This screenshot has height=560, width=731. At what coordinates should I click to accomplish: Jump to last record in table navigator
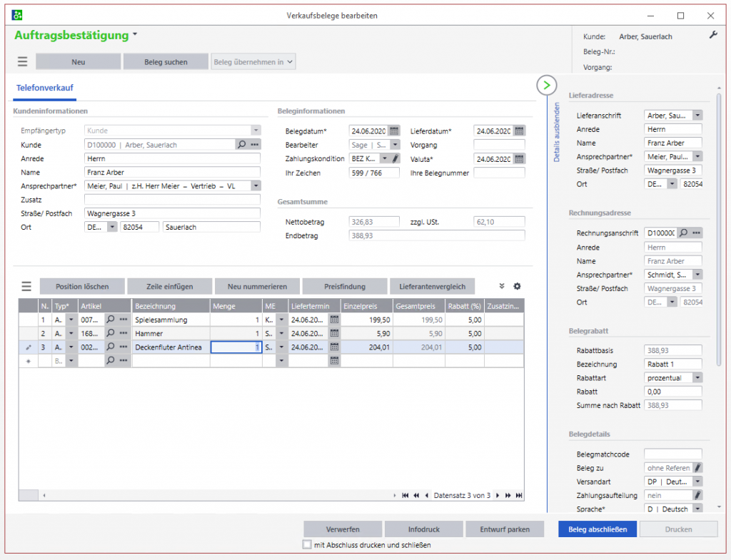[x=519, y=495]
